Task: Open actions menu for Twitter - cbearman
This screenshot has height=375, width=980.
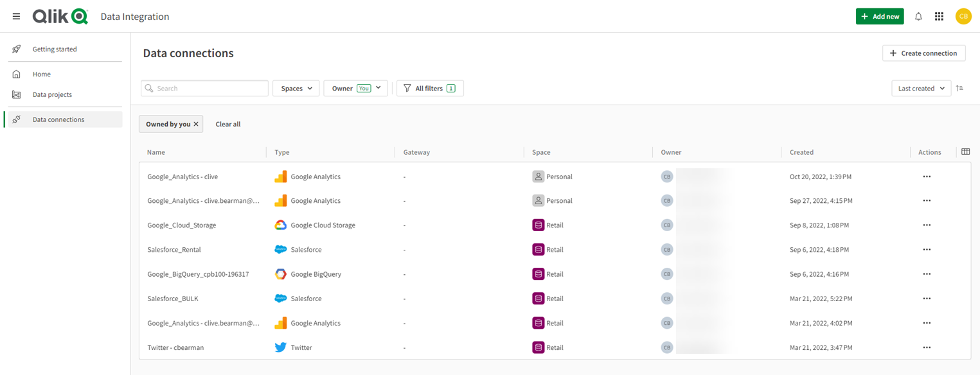Action: [926, 347]
